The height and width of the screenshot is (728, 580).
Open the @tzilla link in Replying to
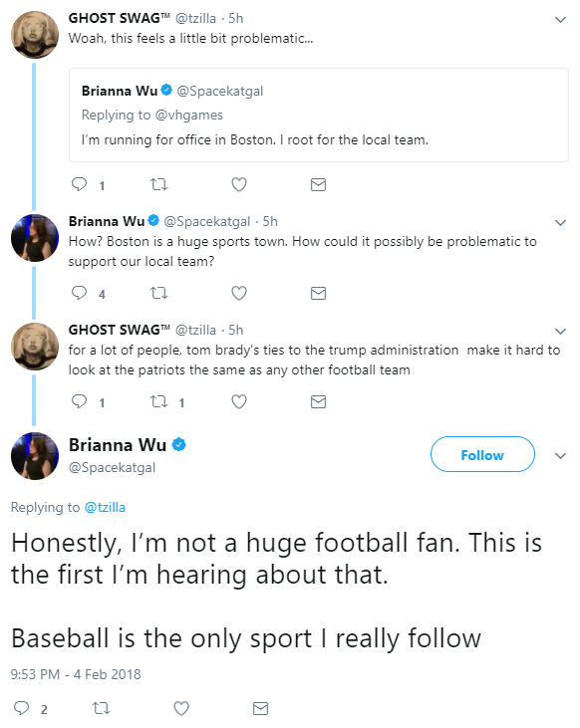click(105, 507)
